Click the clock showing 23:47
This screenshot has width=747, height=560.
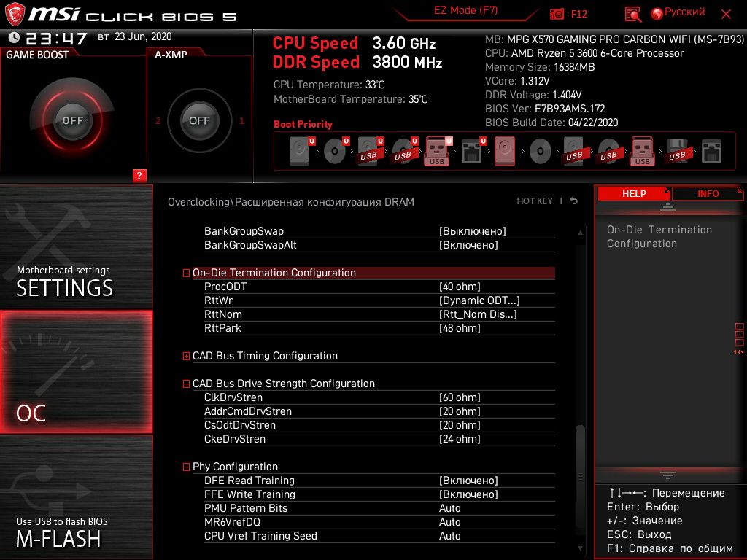click(56, 38)
